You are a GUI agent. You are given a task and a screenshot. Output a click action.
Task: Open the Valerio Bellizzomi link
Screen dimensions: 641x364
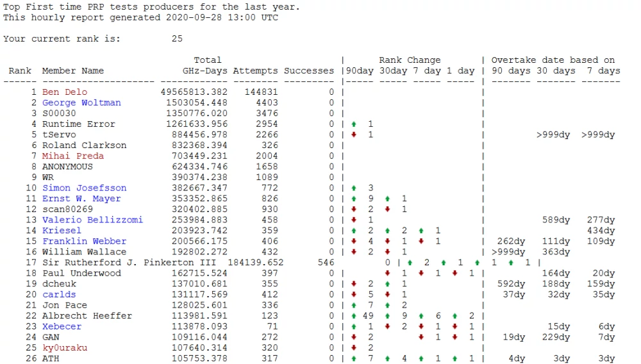(x=92, y=220)
